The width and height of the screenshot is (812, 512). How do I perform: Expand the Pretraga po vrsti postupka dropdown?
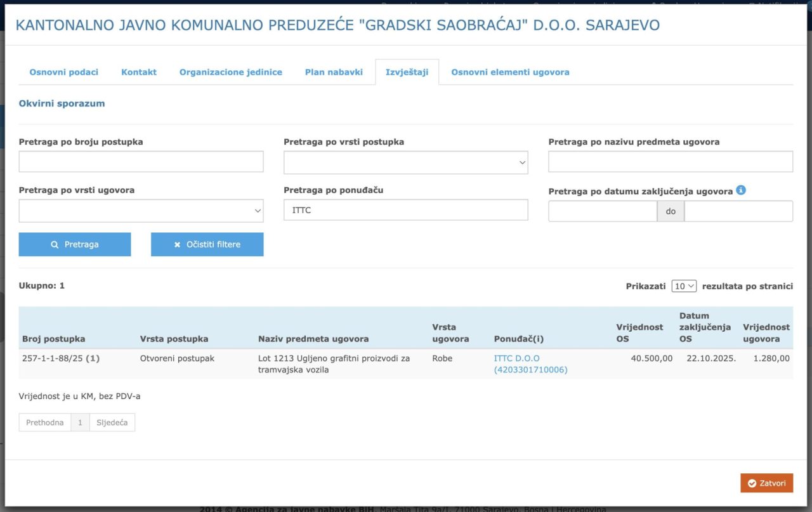[x=405, y=162]
